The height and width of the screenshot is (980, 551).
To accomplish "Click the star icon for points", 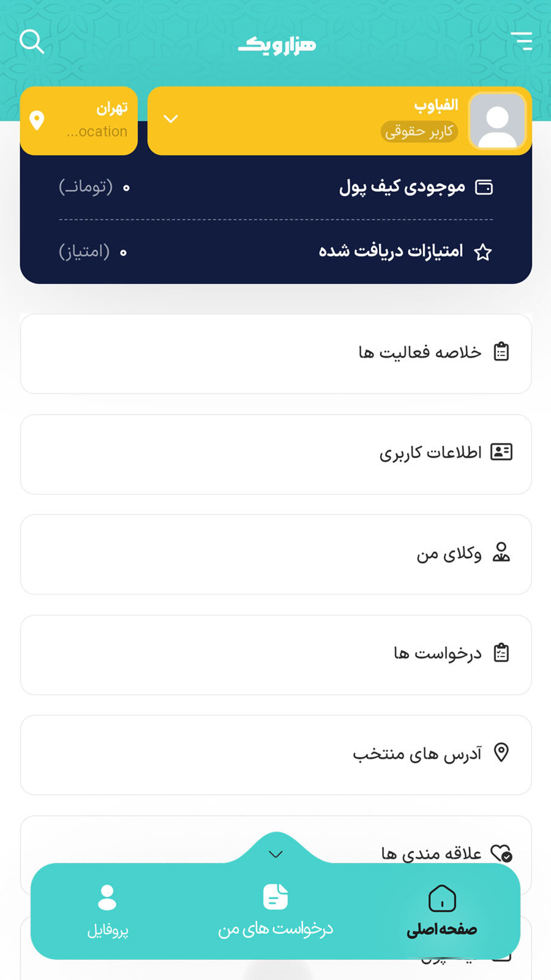I will [483, 252].
